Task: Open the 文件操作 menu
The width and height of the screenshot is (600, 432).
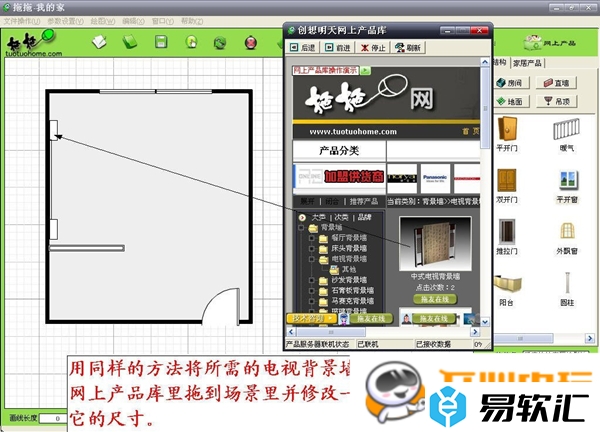Action: pyautogui.click(x=22, y=21)
